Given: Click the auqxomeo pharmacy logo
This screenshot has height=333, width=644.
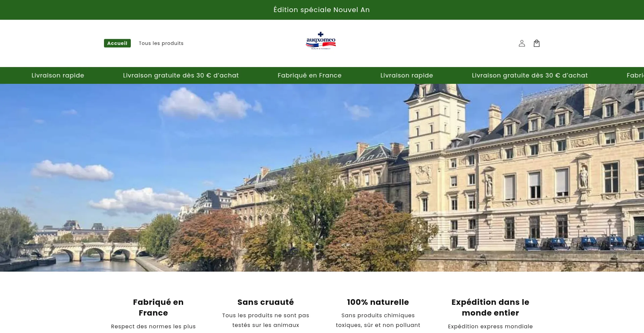Looking at the screenshot, I should (321, 41).
